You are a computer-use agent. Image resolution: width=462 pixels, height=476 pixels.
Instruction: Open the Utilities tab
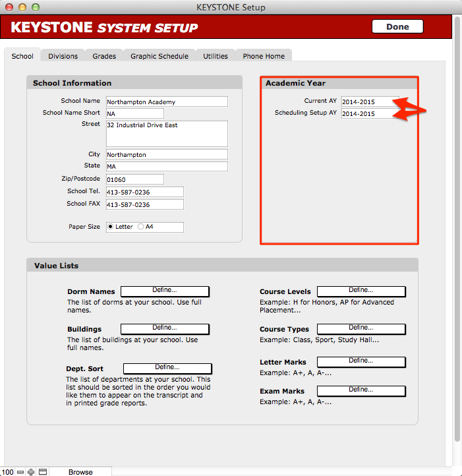[216, 56]
